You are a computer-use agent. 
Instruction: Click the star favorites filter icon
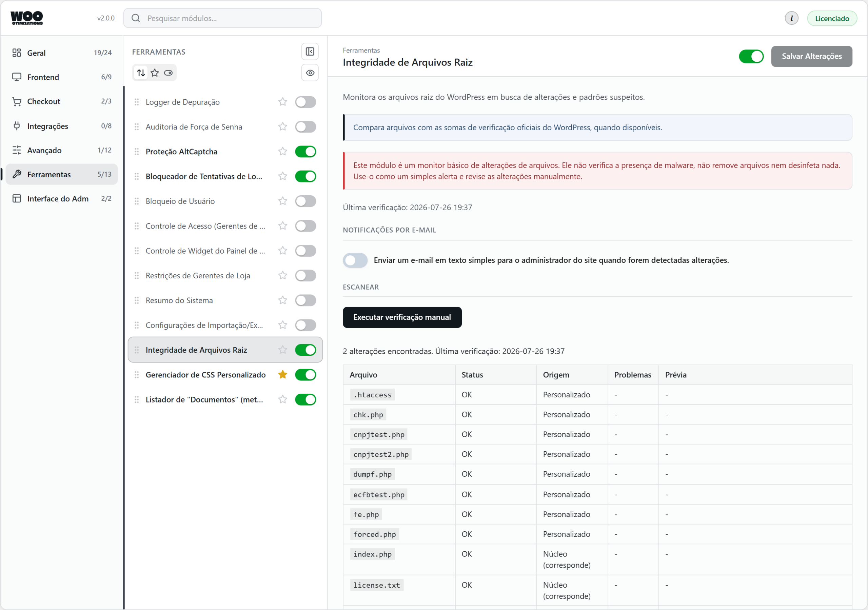[155, 73]
